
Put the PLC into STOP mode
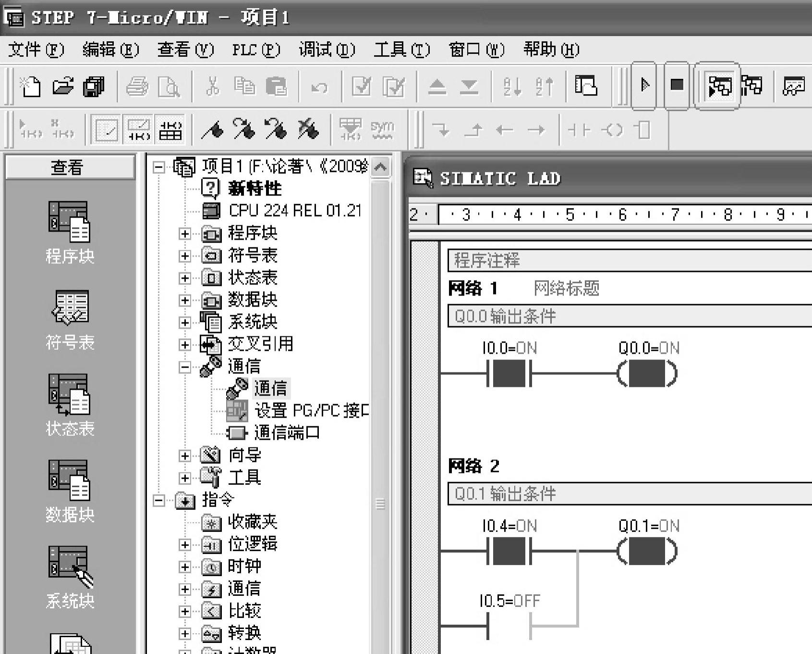click(677, 86)
